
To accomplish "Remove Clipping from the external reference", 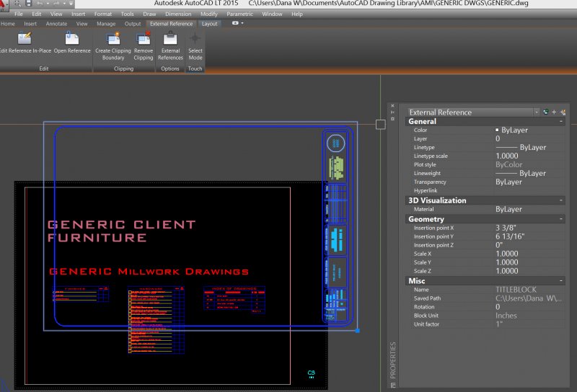I will click(144, 38).
